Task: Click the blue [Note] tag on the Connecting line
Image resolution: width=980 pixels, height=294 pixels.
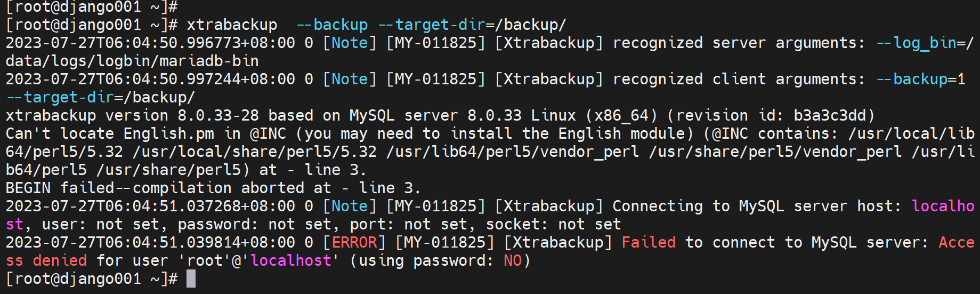Action: click(350, 206)
